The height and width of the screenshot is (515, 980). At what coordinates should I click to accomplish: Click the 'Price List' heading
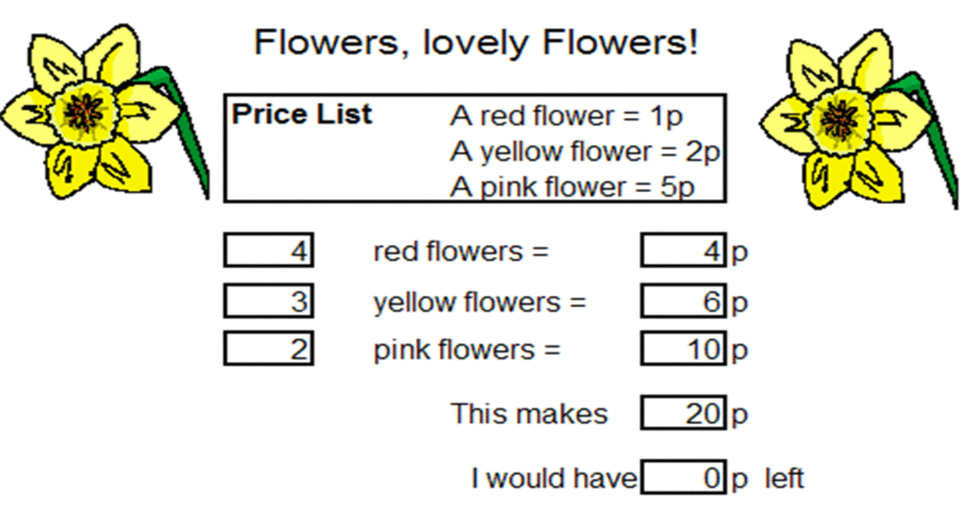[302, 114]
